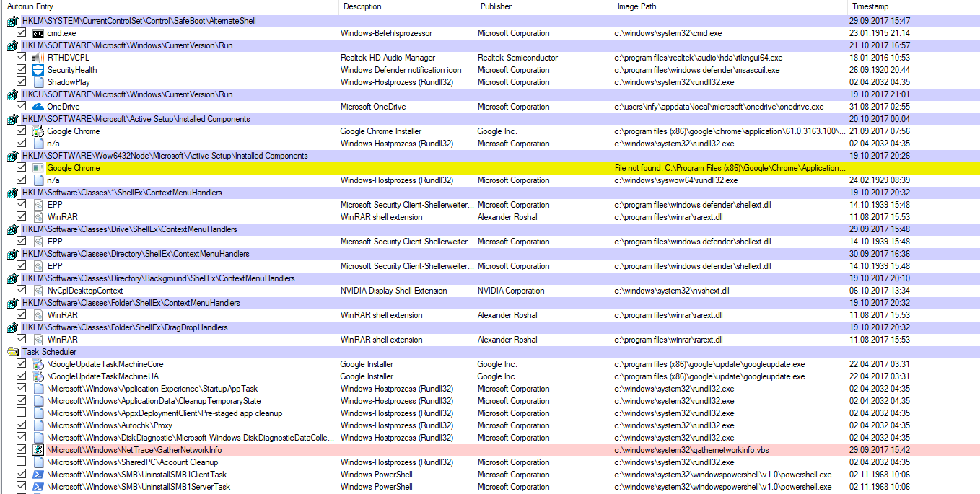The image size is (980, 494).
Task: Click the Task Scheduler folder icon
Action: (12, 352)
